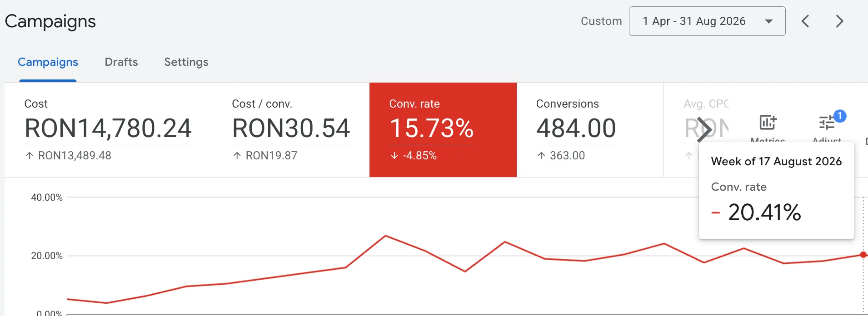Click the 40.00% axis label

click(47, 197)
